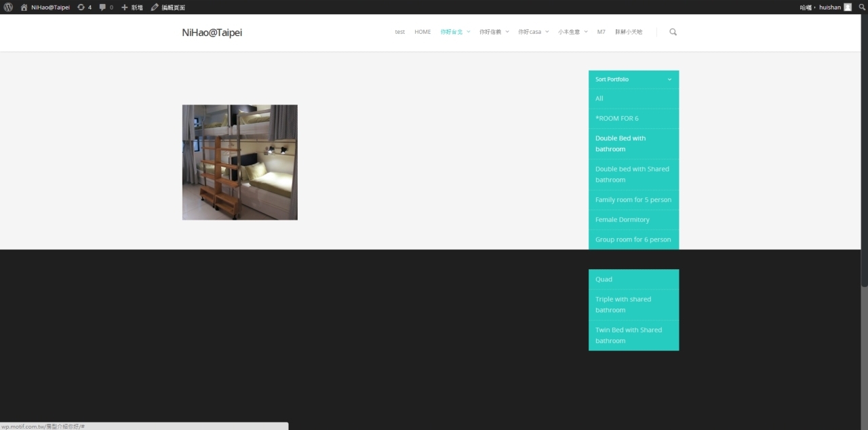This screenshot has width=868, height=430.
Task: Click 編輯頁面 to edit this page
Action: pos(168,7)
